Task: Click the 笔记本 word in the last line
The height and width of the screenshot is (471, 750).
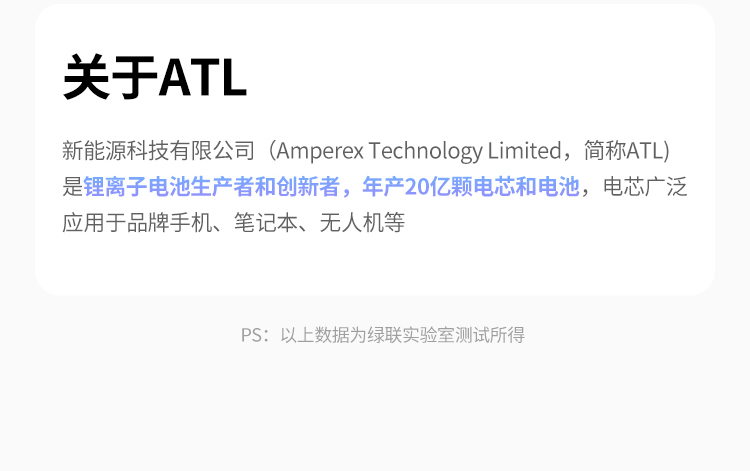Action: point(266,222)
